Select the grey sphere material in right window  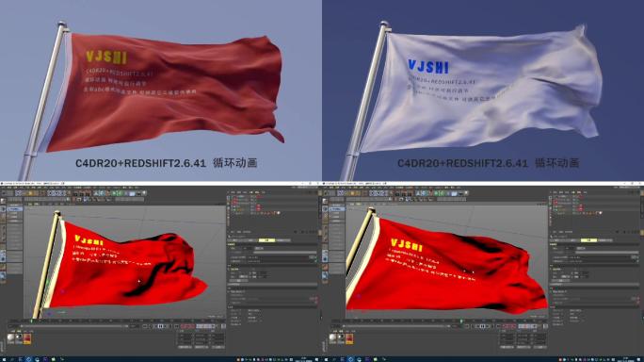tap(332, 337)
